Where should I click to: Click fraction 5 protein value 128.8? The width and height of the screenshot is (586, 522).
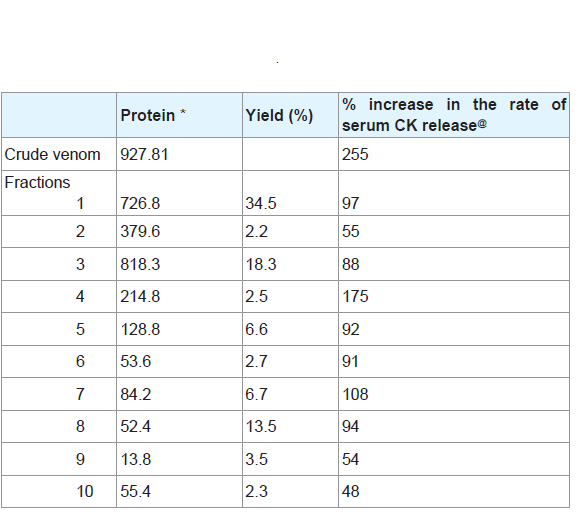point(140,329)
